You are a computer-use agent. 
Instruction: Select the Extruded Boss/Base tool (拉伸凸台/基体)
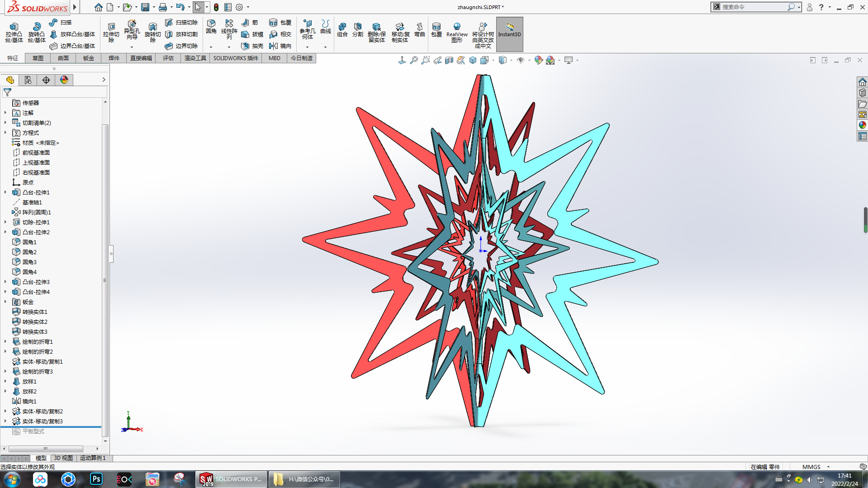(14, 33)
